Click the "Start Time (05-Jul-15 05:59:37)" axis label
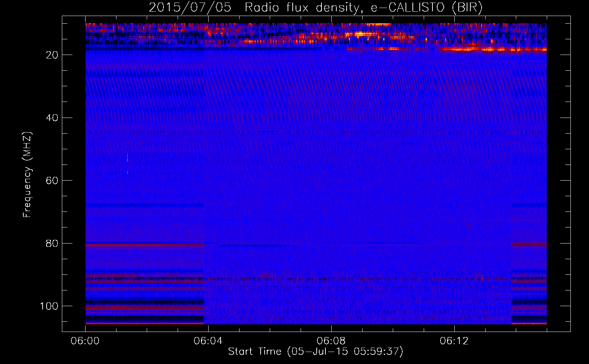 pyautogui.click(x=316, y=352)
